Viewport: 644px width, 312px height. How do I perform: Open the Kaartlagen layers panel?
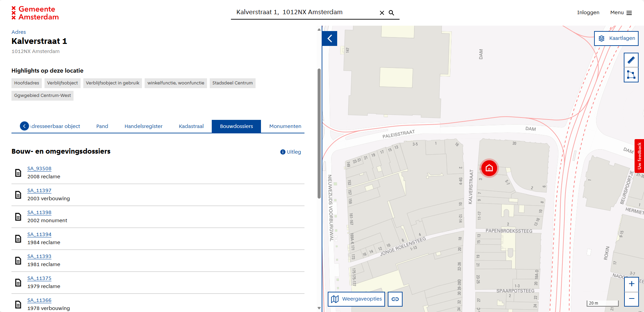tap(616, 38)
